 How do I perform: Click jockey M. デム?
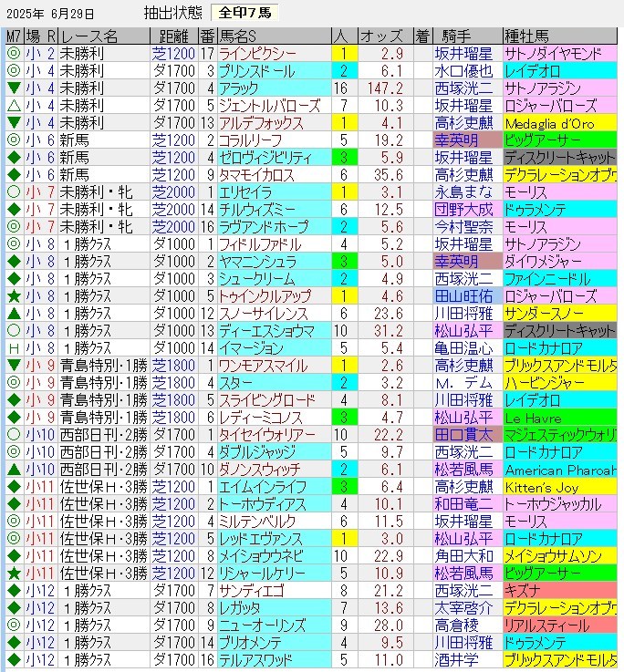[x=463, y=382]
